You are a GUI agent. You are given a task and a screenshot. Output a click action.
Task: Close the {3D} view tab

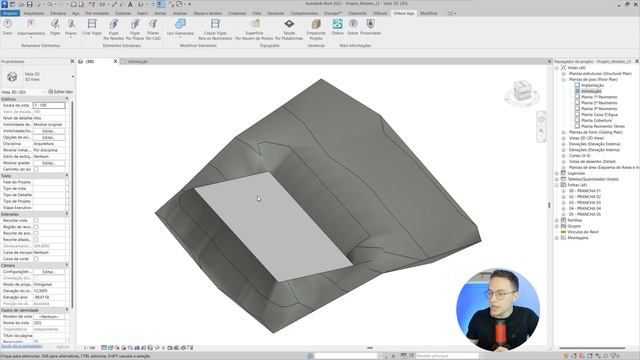point(115,61)
